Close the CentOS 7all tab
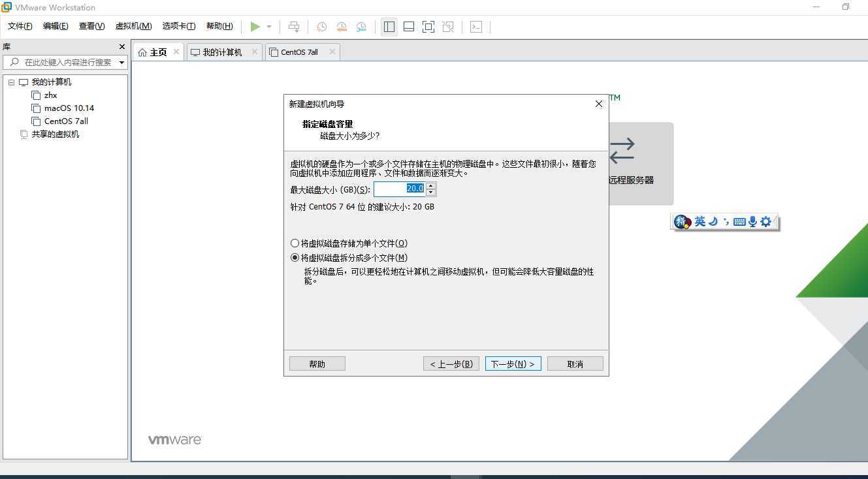 (x=332, y=52)
